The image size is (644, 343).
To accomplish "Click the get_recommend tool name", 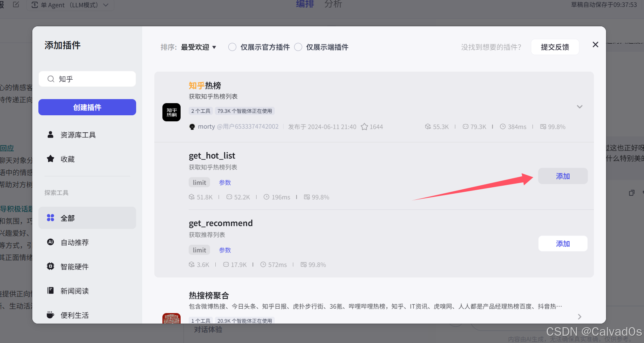I will click(221, 223).
